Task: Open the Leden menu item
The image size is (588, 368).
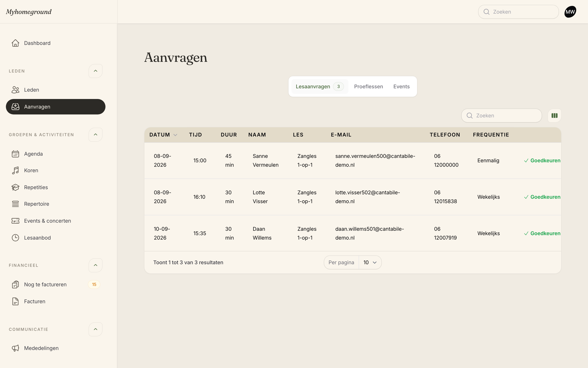Action: click(56, 90)
